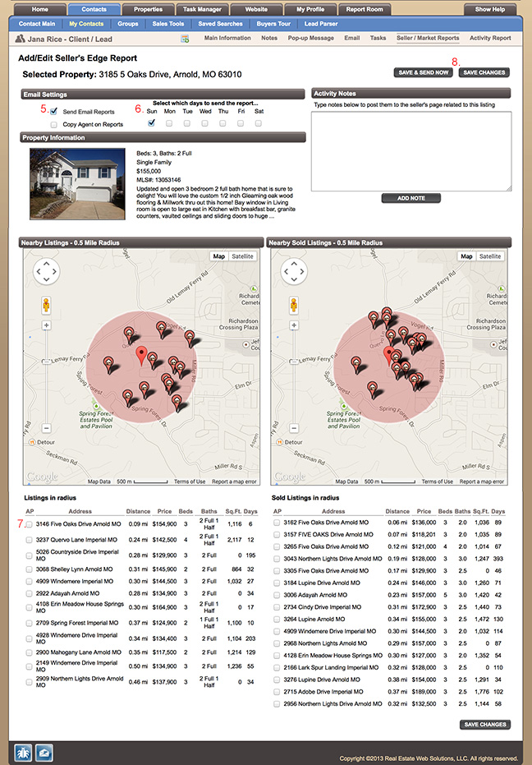Zoom out using minus on Nearby Listings map
Image resolution: width=532 pixels, height=765 pixels.
point(46,428)
